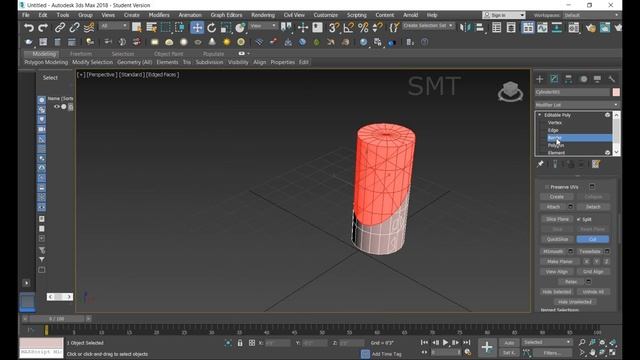Open Select by Name dialog icon
This screenshot has height=360, width=640.
pyautogui.click(x=151, y=27)
